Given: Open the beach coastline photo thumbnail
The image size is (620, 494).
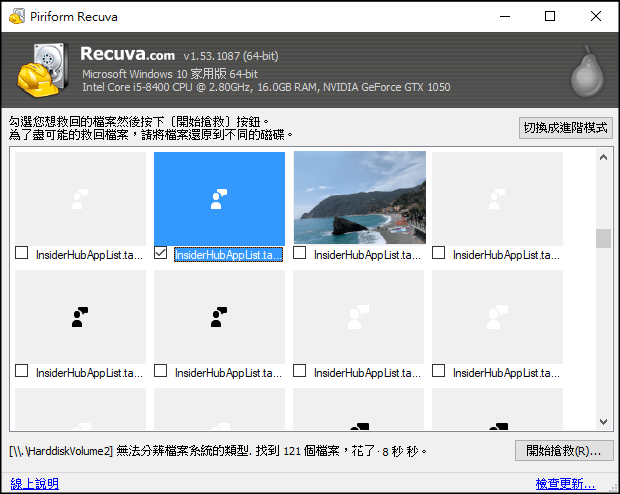Looking at the screenshot, I should pyautogui.click(x=360, y=197).
